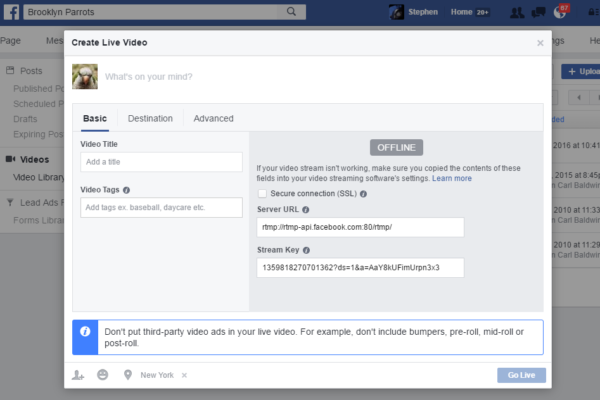Image resolution: width=600 pixels, height=400 pixels.
Task: Click the Stream Key info icon
Action: 306,250
